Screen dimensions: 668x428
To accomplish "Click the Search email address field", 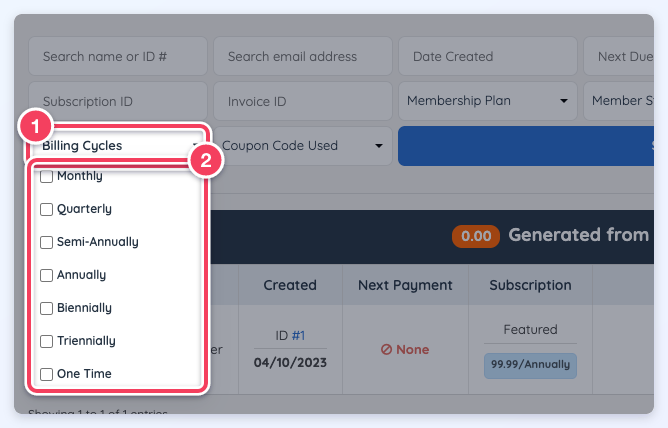I will [303, 56].
